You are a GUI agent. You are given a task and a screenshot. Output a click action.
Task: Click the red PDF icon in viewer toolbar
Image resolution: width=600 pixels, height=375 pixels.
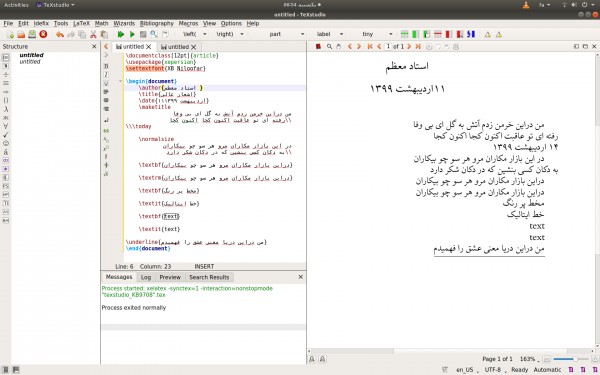tap(318, 47)
